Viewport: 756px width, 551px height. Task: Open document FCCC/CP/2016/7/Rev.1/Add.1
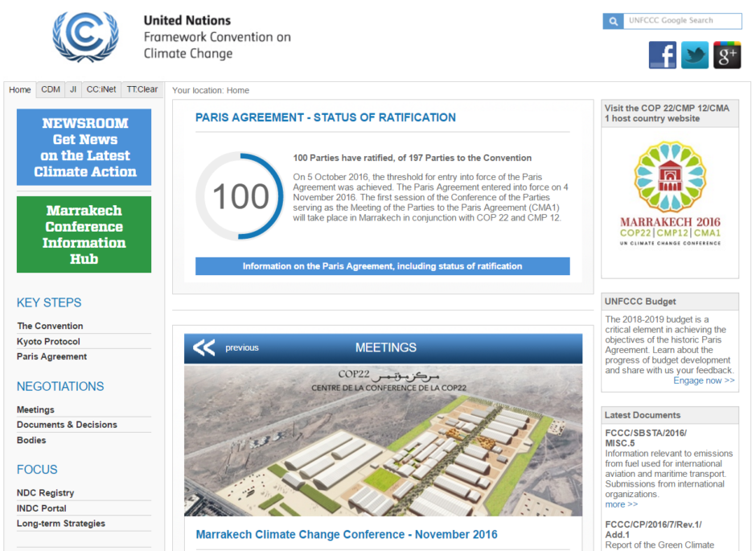coord(653,529)
